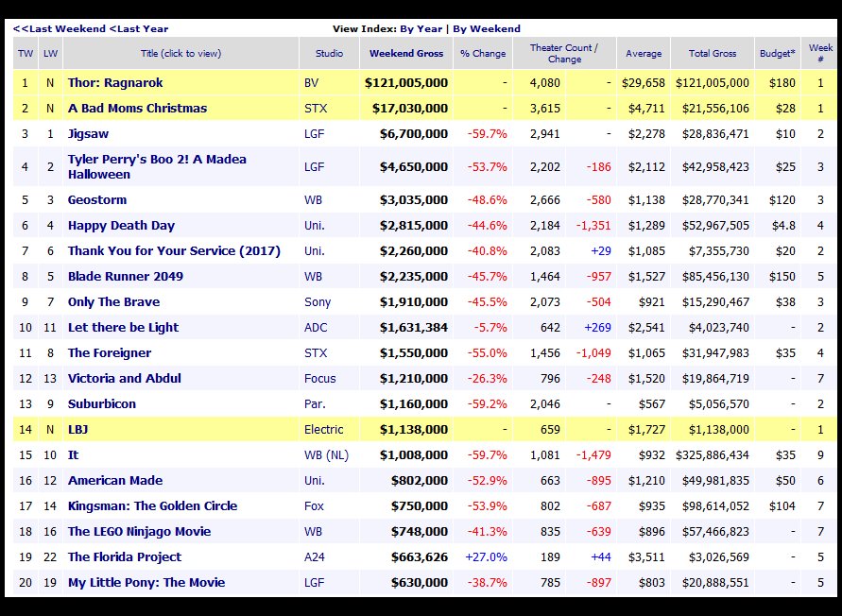Go to the Last Weekend link
Image resolution: width=842 pixels, height=616 pixels.
click(x=60, y=29)
